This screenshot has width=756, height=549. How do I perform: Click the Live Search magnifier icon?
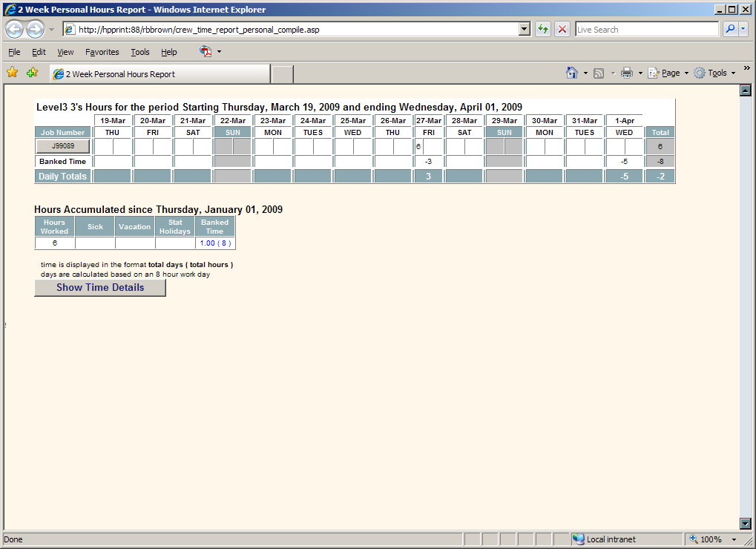730,30
